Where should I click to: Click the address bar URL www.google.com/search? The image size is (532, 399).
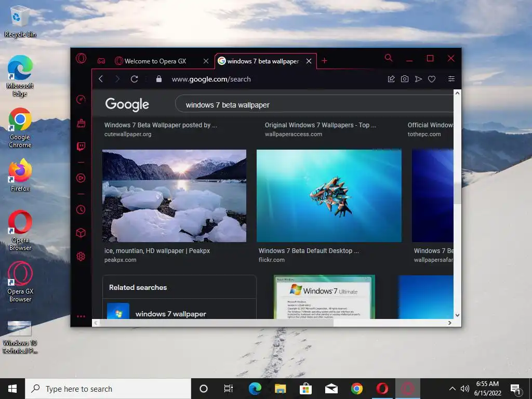click(211, 79)
